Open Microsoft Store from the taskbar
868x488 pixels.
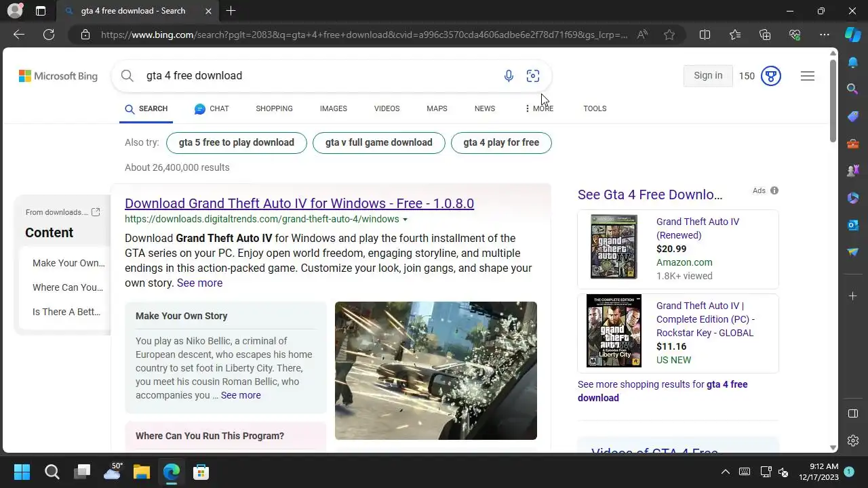coord(201,472)
